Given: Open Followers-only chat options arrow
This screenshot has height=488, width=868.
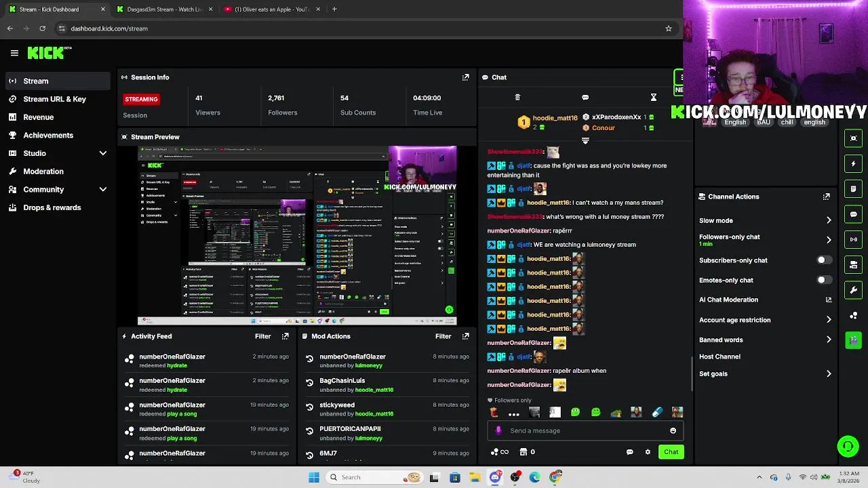Looking at the screenshot, I should pos(829,240).
